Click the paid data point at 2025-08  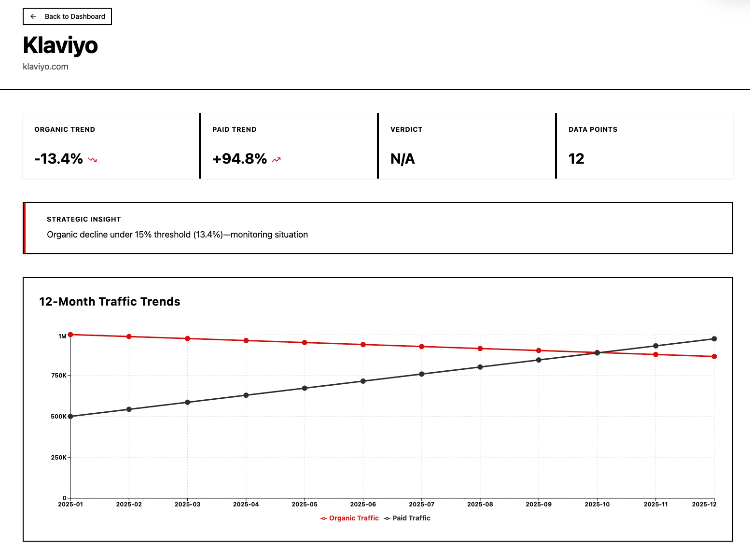pos(480,367)
